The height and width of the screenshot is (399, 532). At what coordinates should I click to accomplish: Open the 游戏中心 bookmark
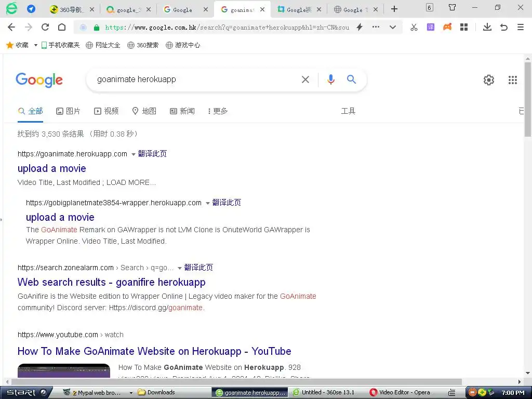(x=183, y=45)
